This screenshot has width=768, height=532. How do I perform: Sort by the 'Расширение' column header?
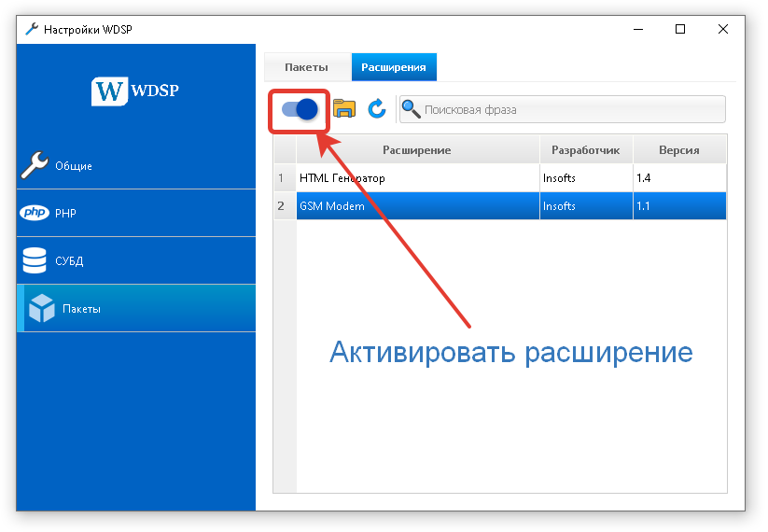coord(417,150)
